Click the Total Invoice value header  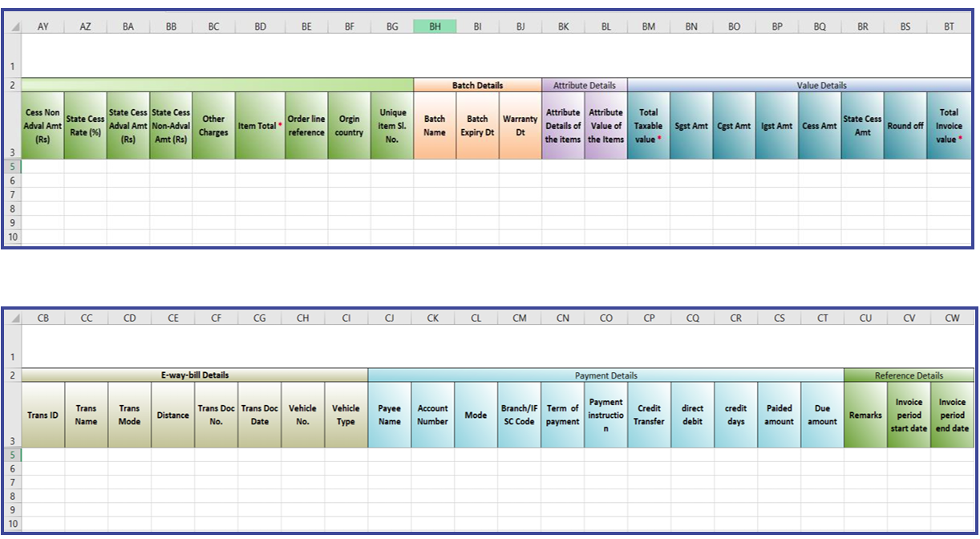tap(949, 124)
